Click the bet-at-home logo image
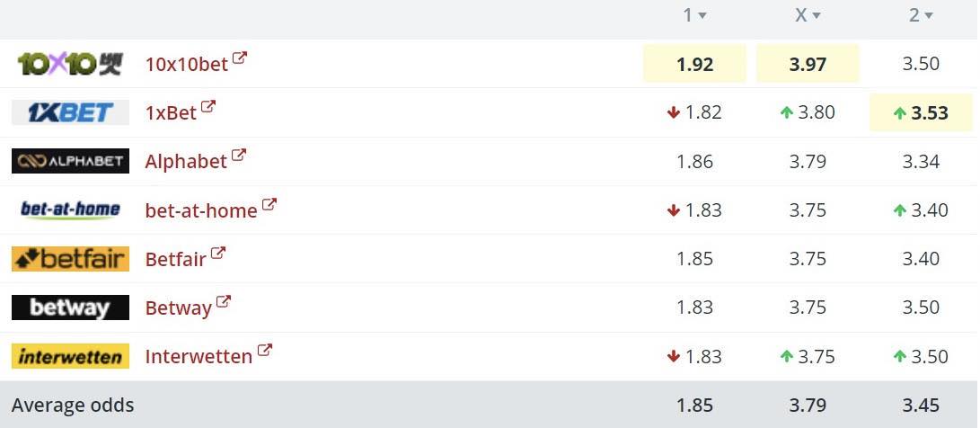The image size is (980, 428). (70, 210)
